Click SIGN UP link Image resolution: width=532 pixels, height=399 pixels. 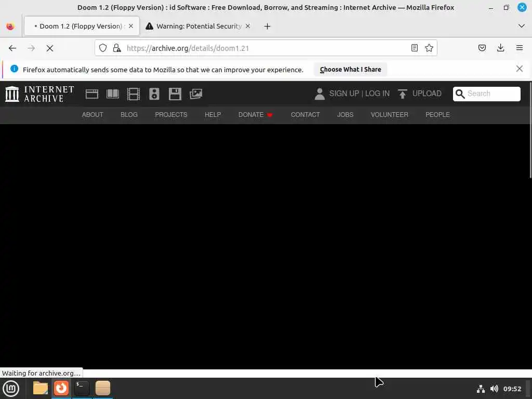344,94
